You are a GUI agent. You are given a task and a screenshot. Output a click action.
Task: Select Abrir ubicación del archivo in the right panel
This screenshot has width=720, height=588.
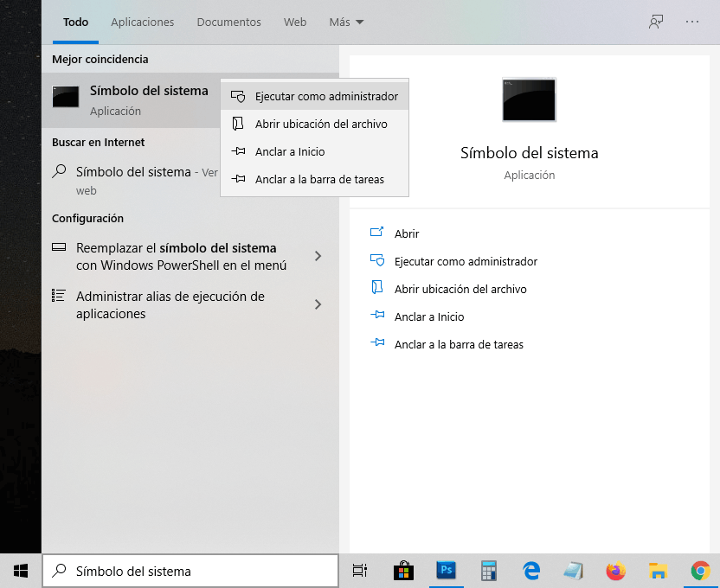coord(460,289)
